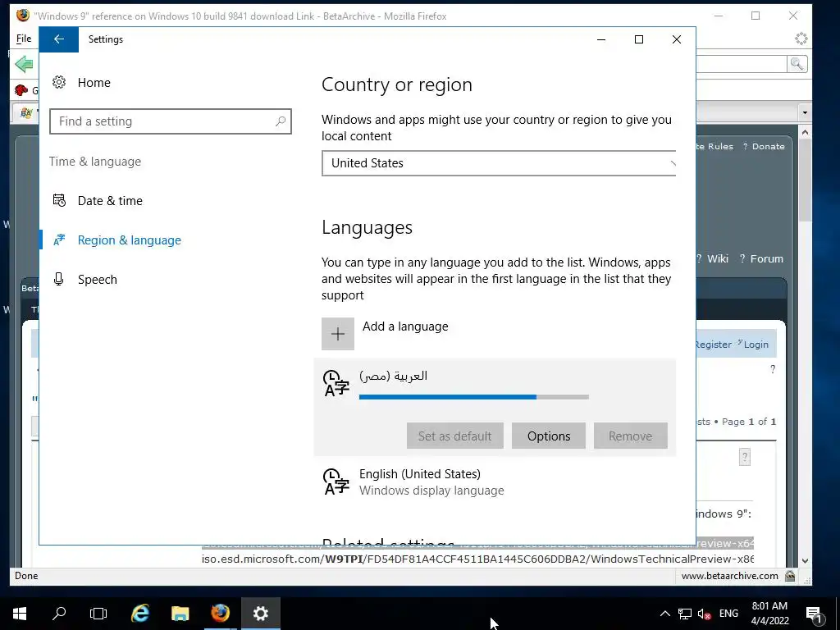Click Firefox search magnifier button

[797, 64]
